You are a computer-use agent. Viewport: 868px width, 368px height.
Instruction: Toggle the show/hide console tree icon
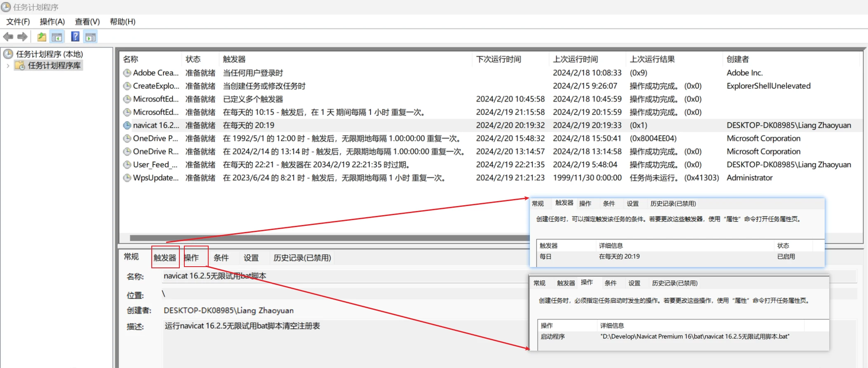(x=57, y=37)
